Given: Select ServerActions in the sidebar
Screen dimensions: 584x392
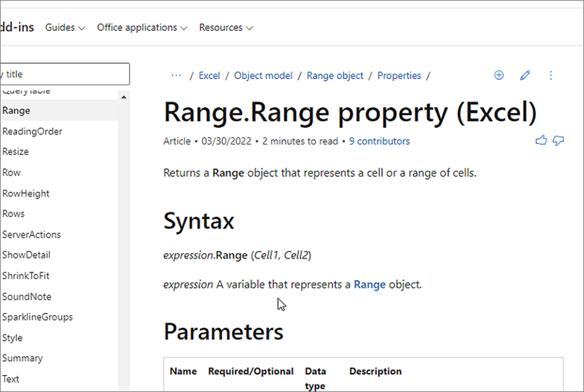Looking at the screenshot, I should [31, 235].
